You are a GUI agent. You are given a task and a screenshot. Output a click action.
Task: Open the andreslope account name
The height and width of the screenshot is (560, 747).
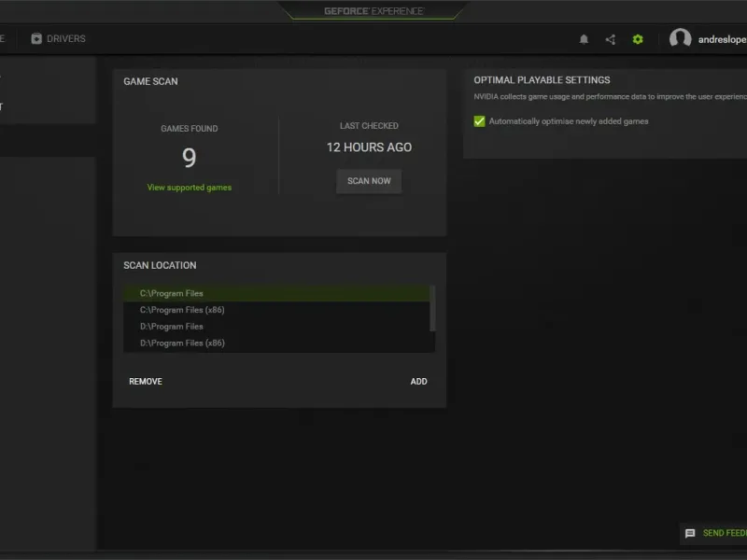(722, 39)
